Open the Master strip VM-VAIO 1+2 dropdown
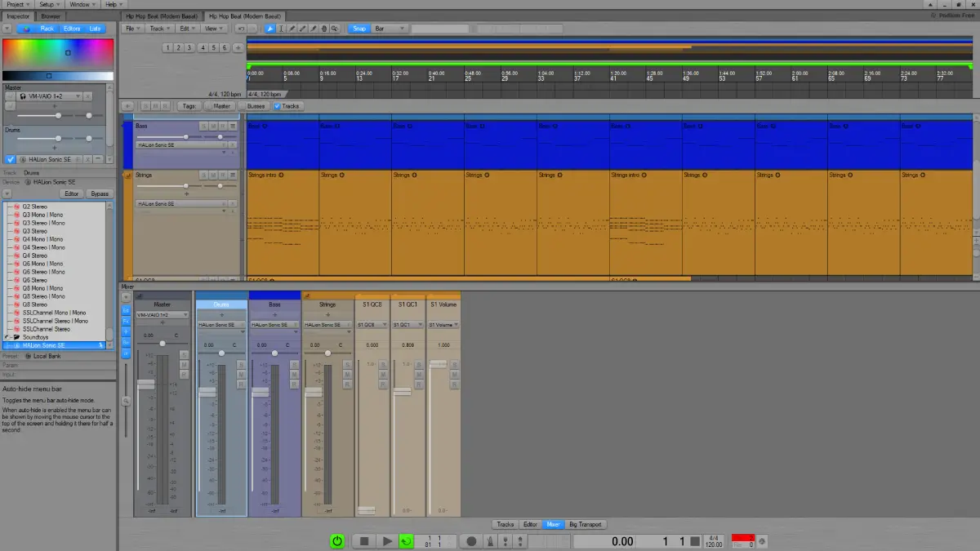This screenshot has width=980, height=551. (x=163, y=314)
